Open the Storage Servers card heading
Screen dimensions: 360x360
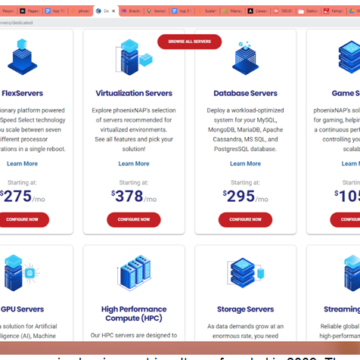245,309
